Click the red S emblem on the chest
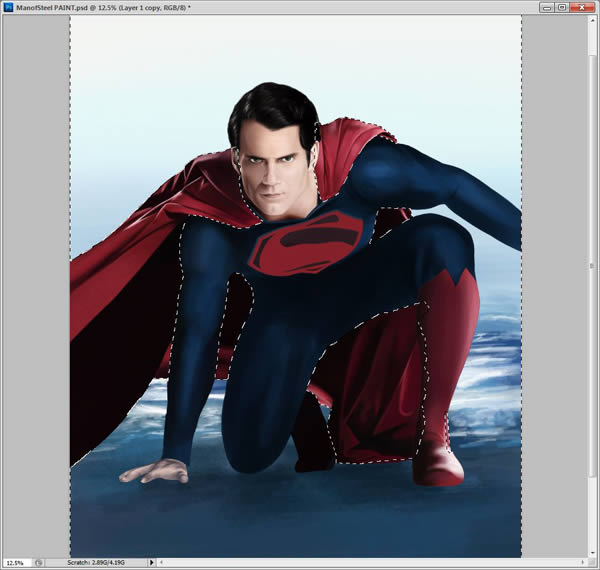 pos(306,243)
